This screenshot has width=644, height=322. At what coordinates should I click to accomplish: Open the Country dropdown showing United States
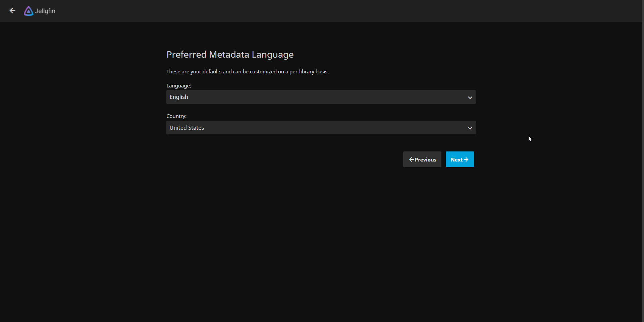tap(321, 128)
